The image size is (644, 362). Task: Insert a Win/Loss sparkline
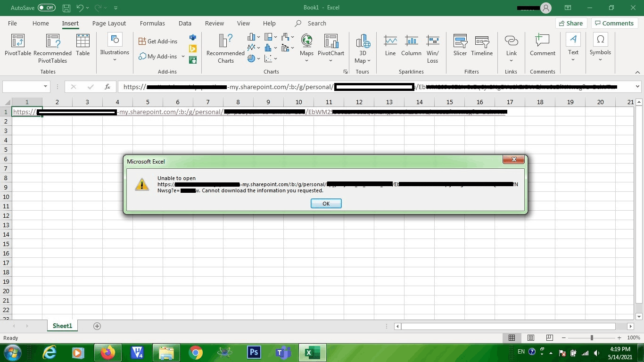[433, 49]
